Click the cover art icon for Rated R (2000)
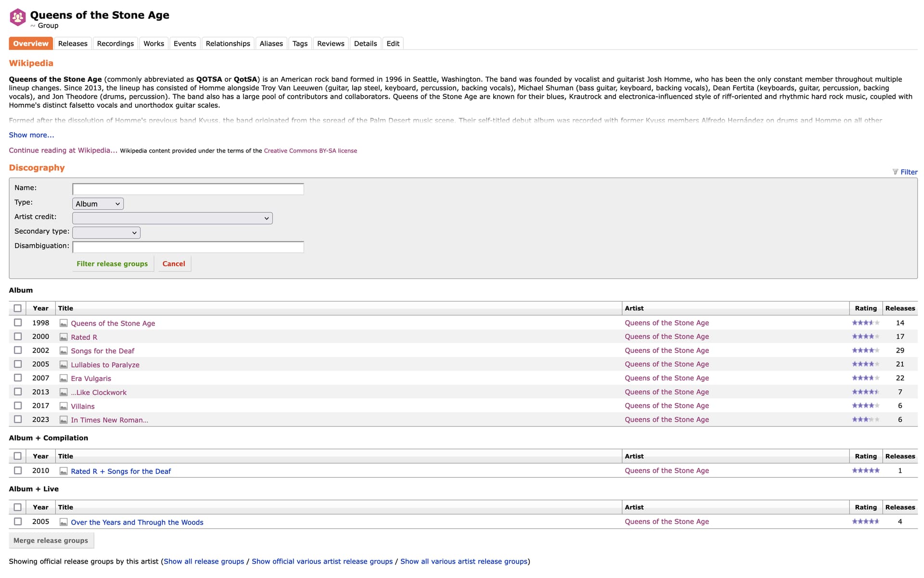This screenshot has width=924, height=578. pyautogui.click(x=64, y=337)
